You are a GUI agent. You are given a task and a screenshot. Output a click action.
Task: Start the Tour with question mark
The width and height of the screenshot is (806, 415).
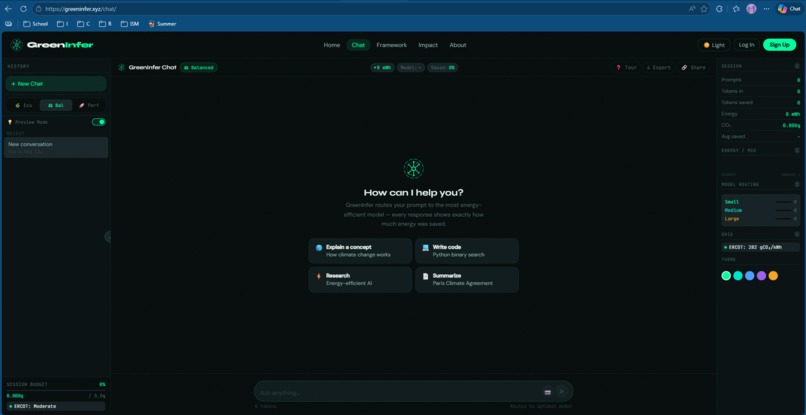click(626, 67)
